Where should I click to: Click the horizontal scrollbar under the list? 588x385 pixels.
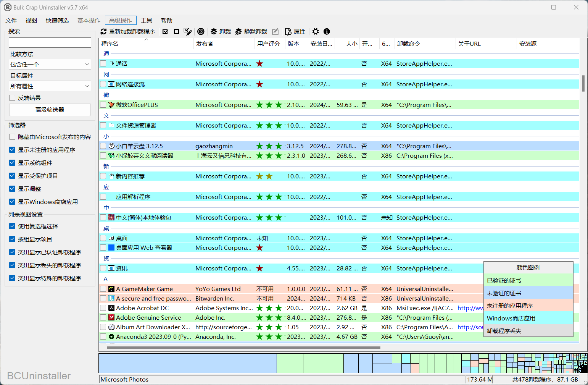pos(243,348)
